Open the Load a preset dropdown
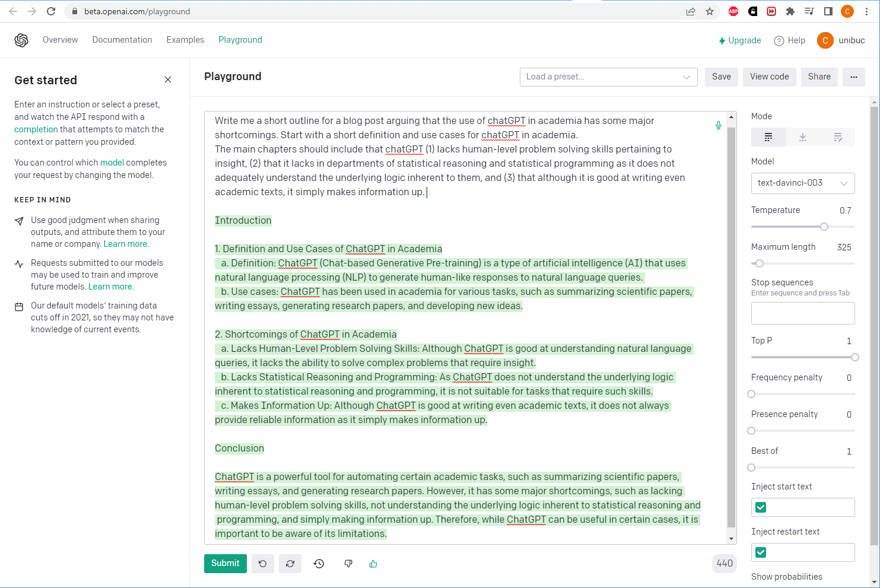The height and width of the screenshot is (588, 880). [608, 77]
